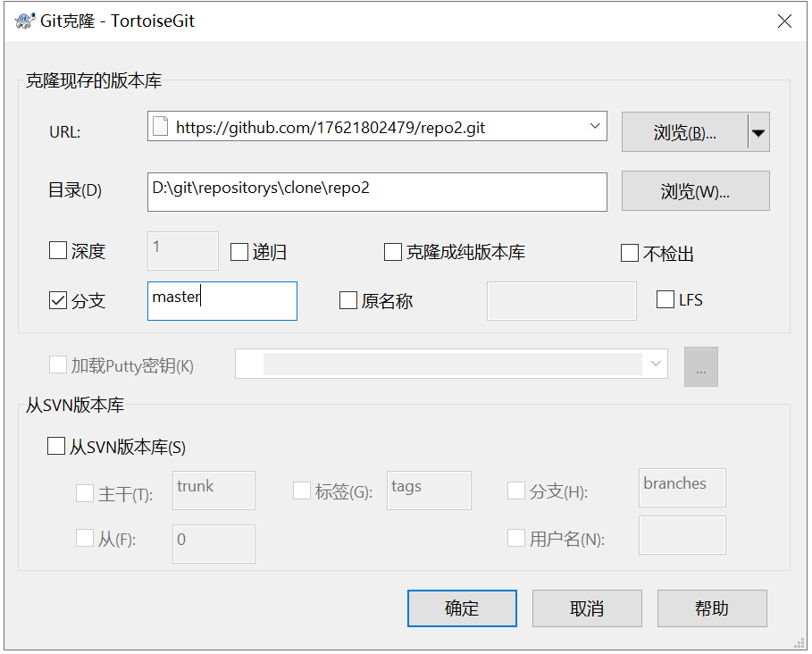Click the ... Putty key browse button
The width and height of the screenshot is (812, 654).
pos(701,366)
